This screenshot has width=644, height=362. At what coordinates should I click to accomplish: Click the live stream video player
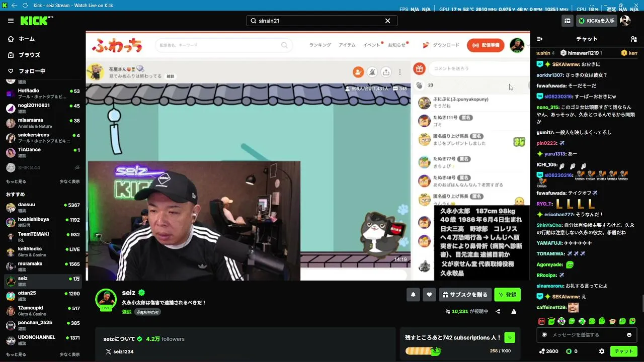tap(307, 156)
